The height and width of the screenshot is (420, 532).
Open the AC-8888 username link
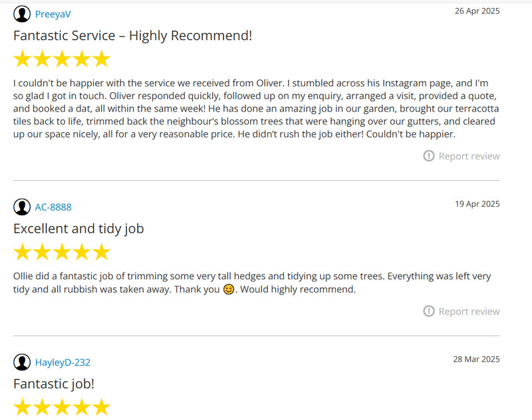point(53,207)
